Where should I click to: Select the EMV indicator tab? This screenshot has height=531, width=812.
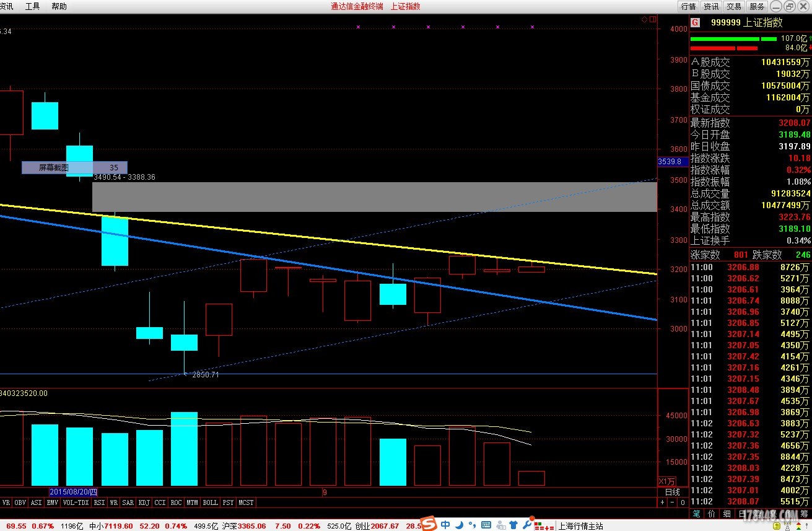[x=52, y=502]
